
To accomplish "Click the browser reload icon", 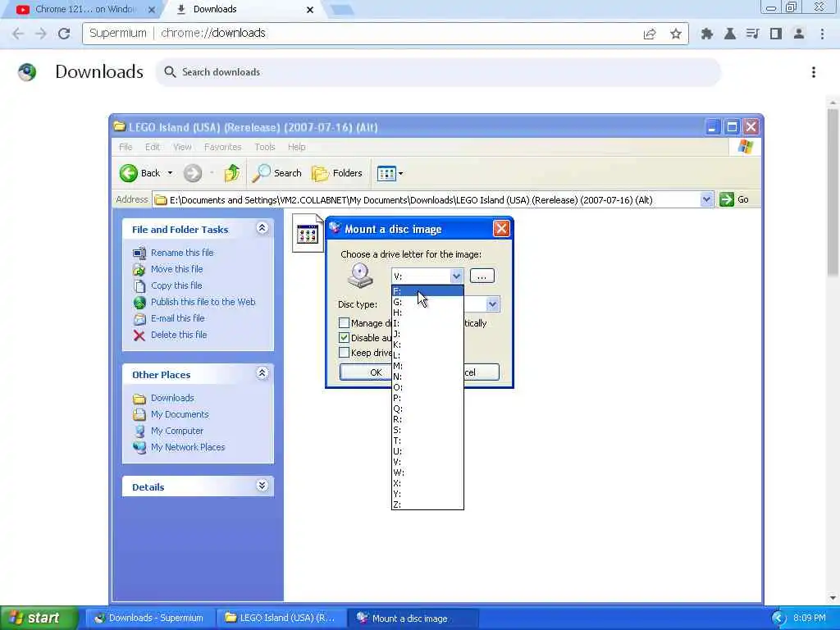I will (x=64, y=33).
